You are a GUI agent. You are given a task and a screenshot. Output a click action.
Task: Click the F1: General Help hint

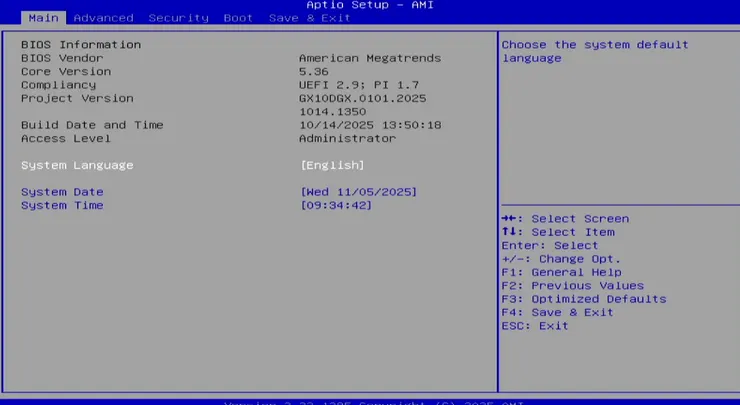[x=562, y=272]
